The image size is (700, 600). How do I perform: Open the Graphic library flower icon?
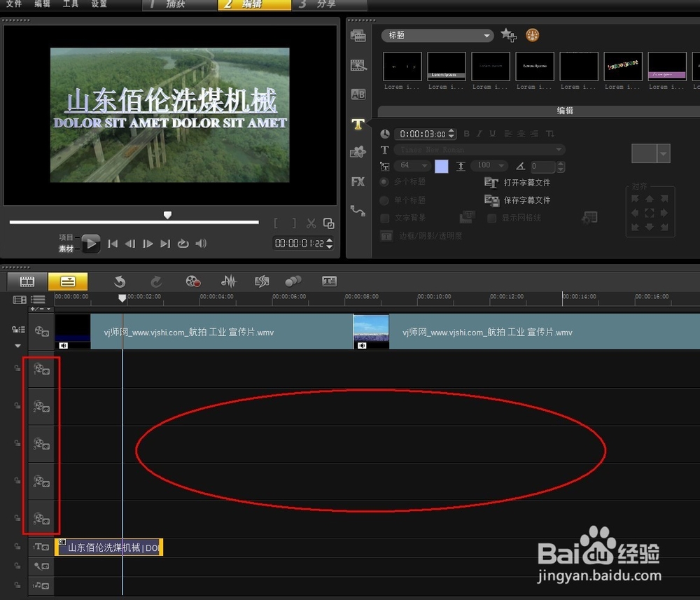pos(358,152)
